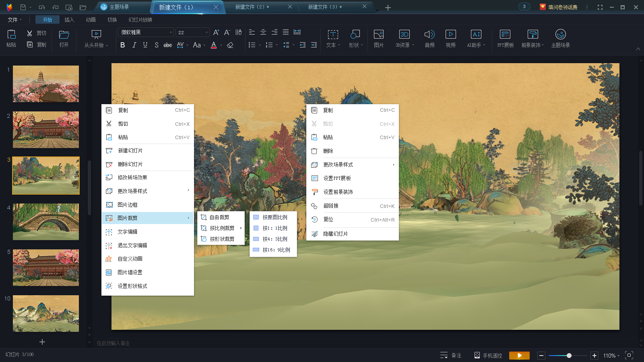Zoom in with plus button
The image size is (644, 362).
[594, 356]
